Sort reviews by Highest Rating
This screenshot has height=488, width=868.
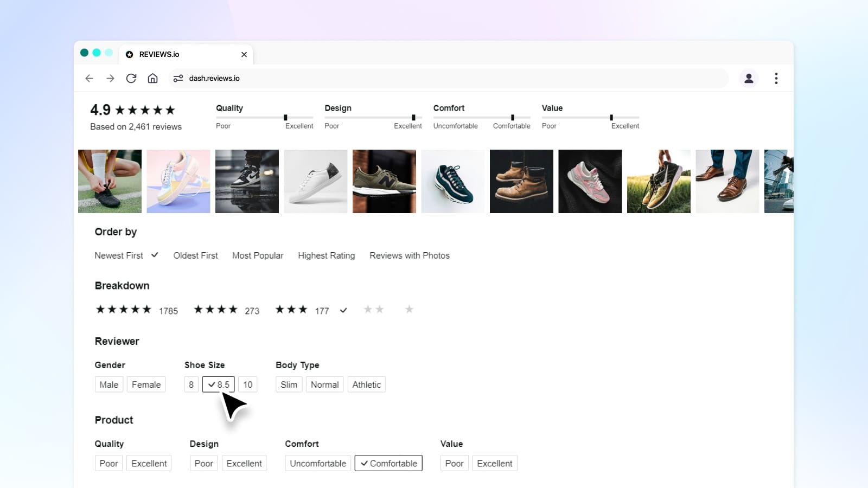pyautogui.click(x=326, y=255)
